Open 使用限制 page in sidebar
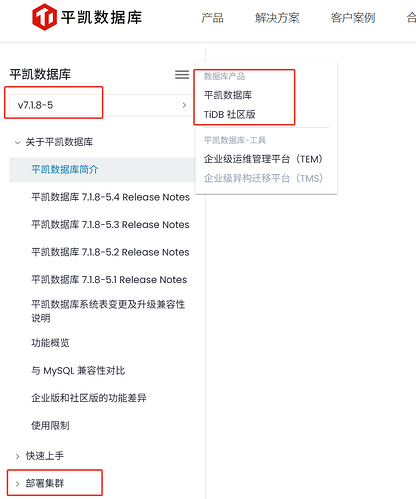The height and width of the screenshot is (499, 416). point(50,425)
